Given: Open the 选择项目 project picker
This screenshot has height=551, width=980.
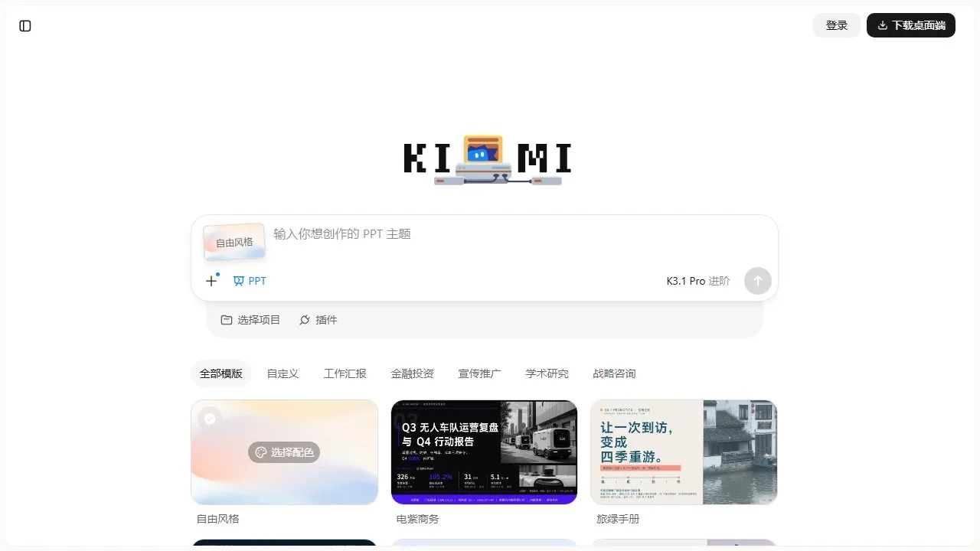Looking at the screenshot, I should click(250, 320).
